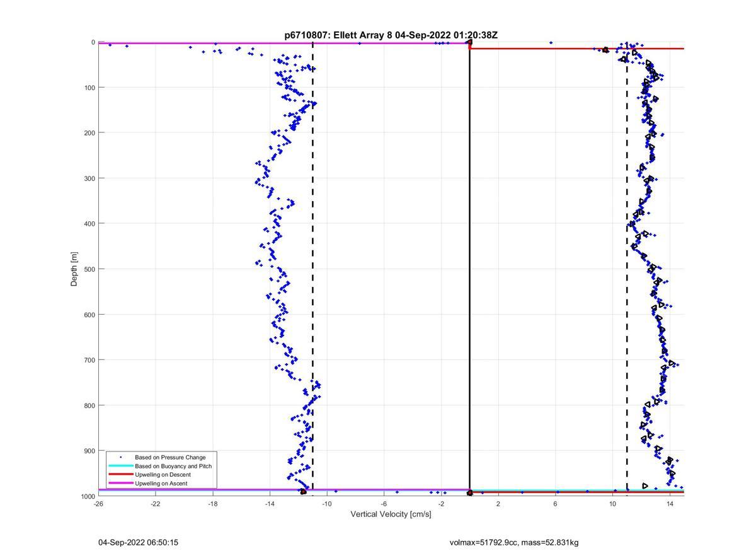This screenshot has width=756, height=558.
Task: Click the x-axis tick label 14
Action: coord(670,504)
